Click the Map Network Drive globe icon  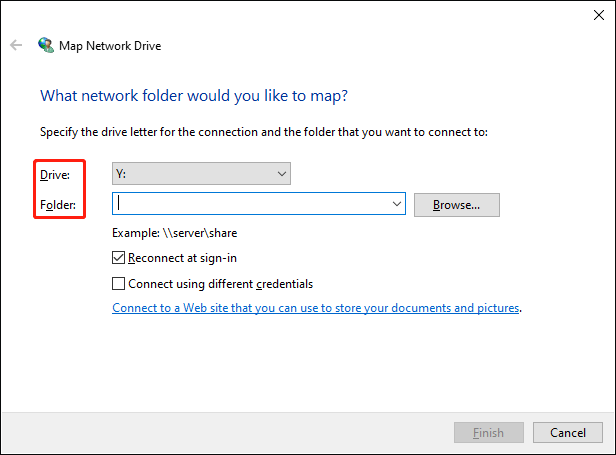pos(46,45)
